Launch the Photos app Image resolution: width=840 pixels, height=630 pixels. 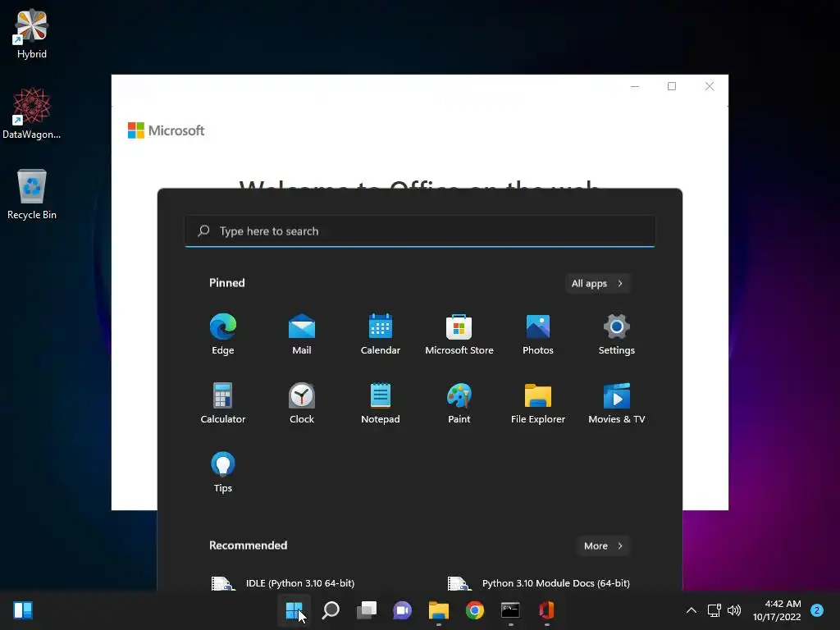coord(538,335)
